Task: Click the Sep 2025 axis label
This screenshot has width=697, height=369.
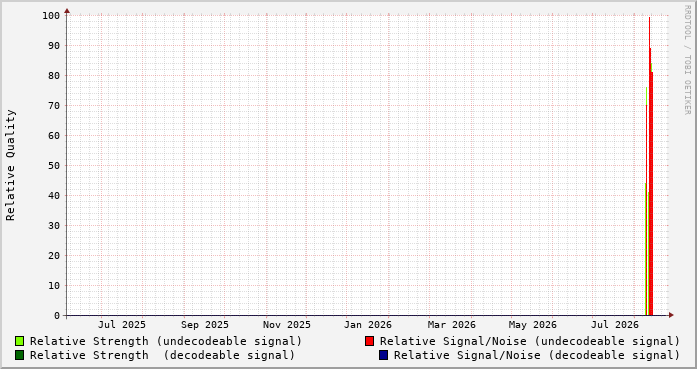Action: 204,325
